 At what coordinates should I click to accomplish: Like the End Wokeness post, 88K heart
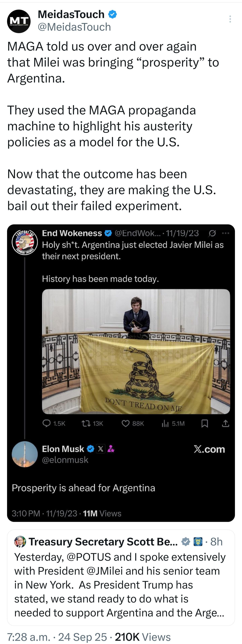tap(125, 423)
